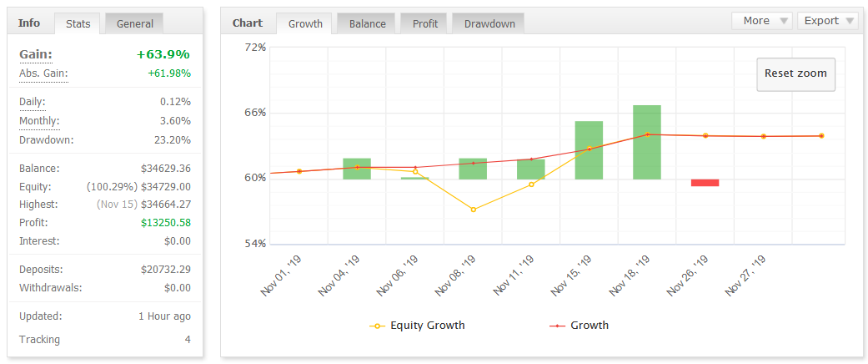Click the 23.20% drawdown value
Screen dimensions: 868x364
click(x=172, y=140)
